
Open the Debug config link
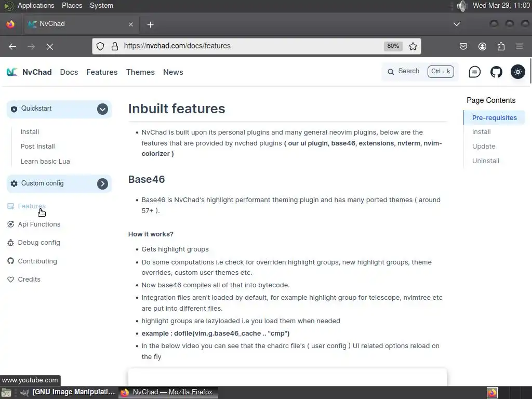point(38,243)
